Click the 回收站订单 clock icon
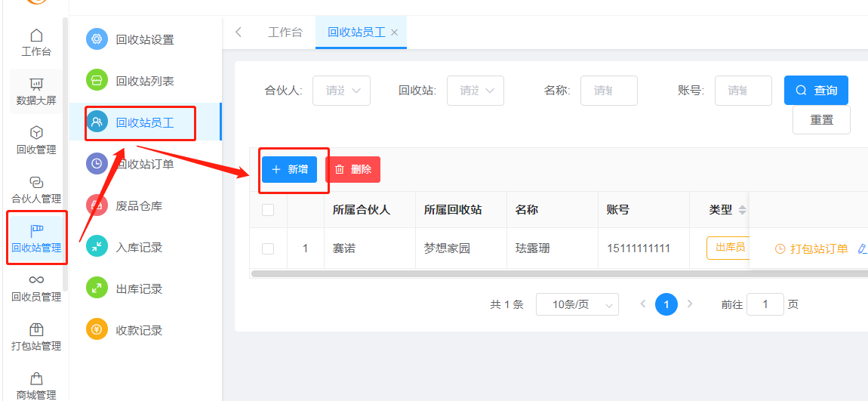This screenshot has width=868, height=401. (x=97, y=163)
